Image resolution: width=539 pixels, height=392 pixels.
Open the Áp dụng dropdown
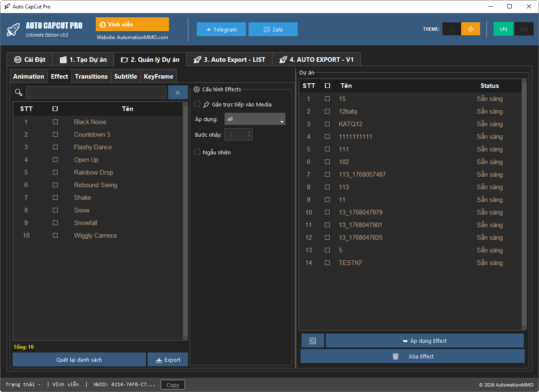tap(255, 119)
